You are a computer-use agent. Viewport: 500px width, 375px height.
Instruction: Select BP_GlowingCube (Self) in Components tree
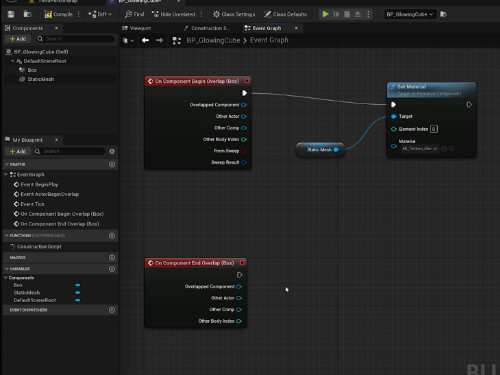(x=37, y=52)
